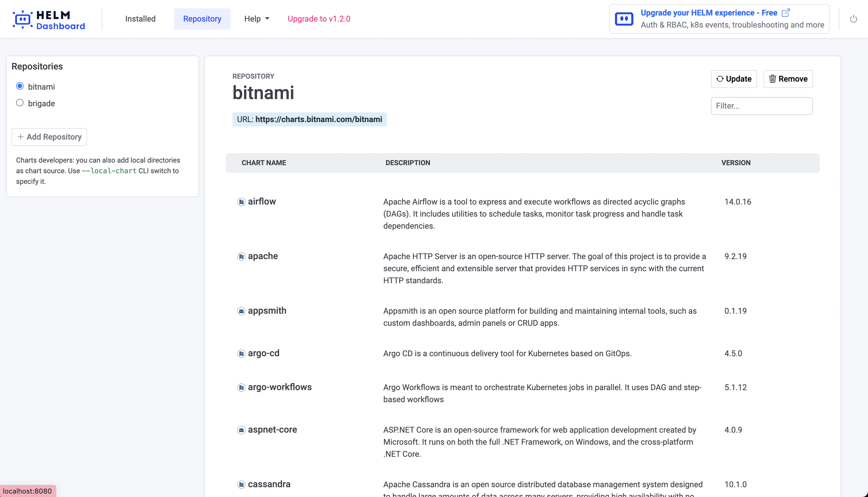Switch to the Installed tab

coord(140,19)
